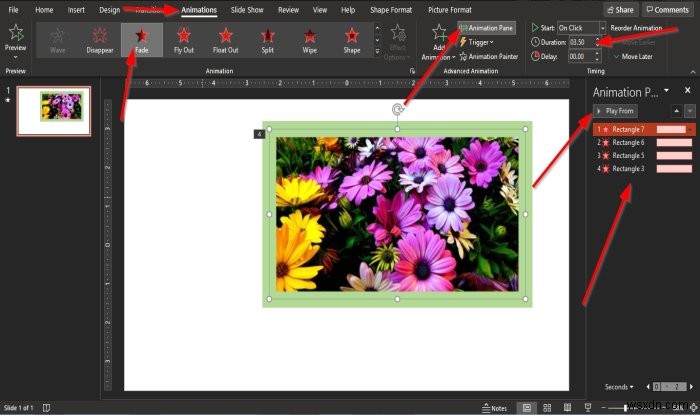700x415 pixels.
Task: Switch to the Home tab
Action: coord(44,9)
